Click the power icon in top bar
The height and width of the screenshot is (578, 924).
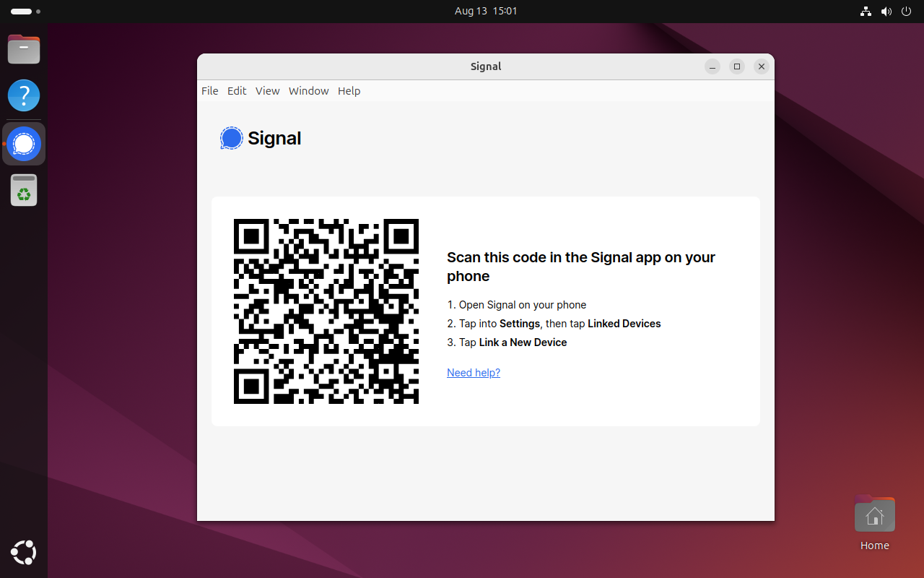[x=906, y=12]
